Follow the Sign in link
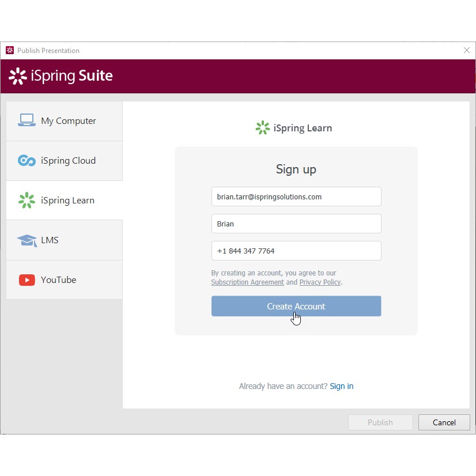The image size is (476, 476). point(342,386)
